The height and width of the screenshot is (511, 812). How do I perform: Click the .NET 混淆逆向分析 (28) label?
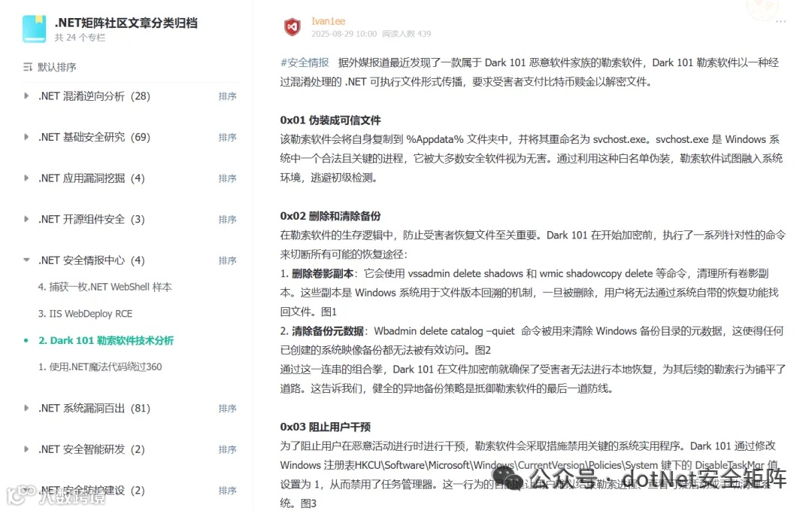pyautogui.click(x=94, y=96)
